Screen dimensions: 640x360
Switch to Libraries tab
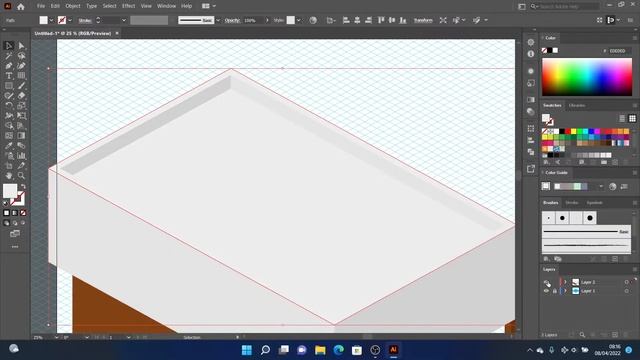pos(577,105)
